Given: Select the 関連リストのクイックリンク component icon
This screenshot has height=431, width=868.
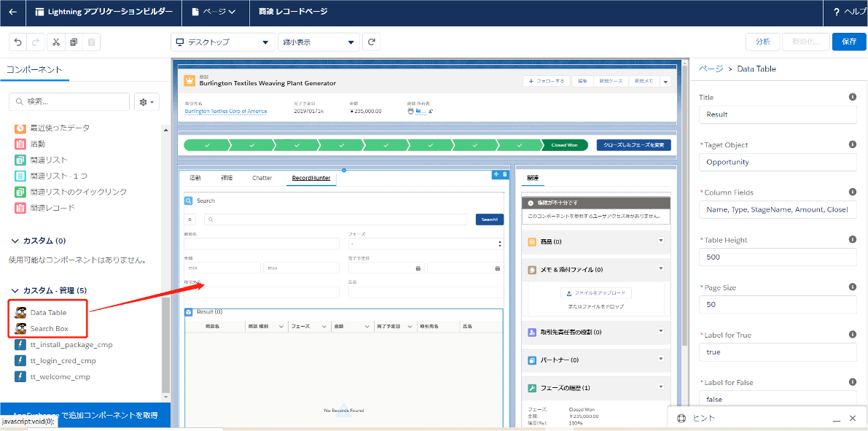Looking at the screenshot, I should [20, 192].
